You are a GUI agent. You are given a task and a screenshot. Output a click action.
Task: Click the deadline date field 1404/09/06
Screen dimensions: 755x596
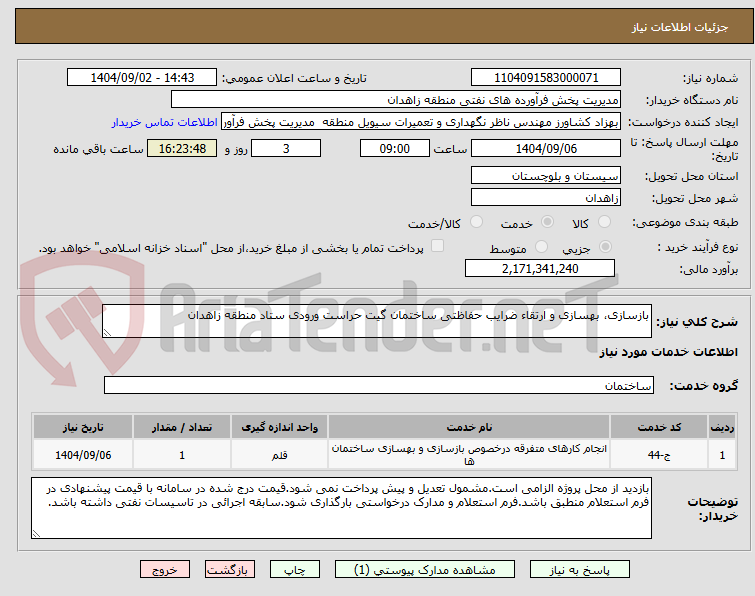click(546, 148)
